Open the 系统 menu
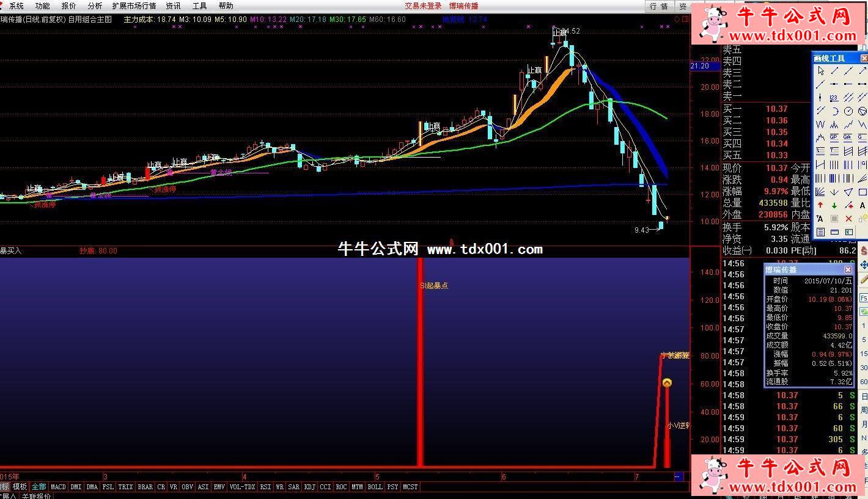 coord(17,5)
